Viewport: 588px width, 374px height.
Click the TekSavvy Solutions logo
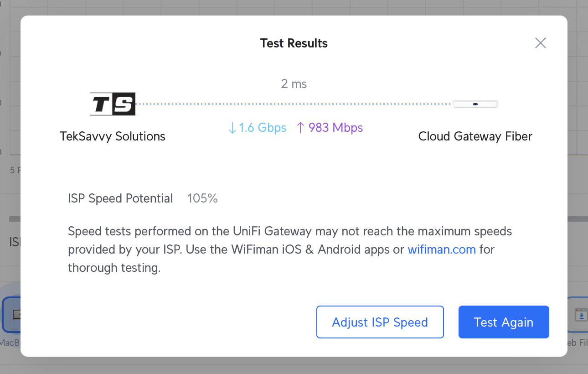[112, 104]
